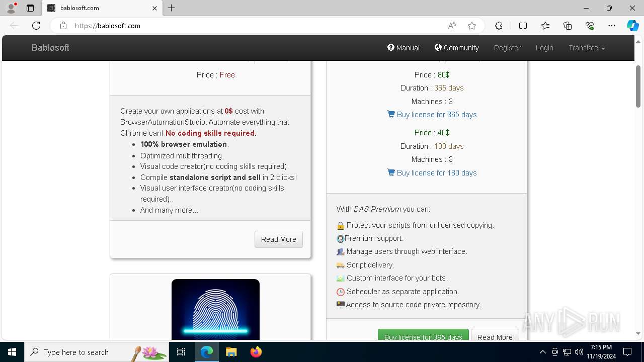Open Task View on the taskbar

(x=182, y=352)
